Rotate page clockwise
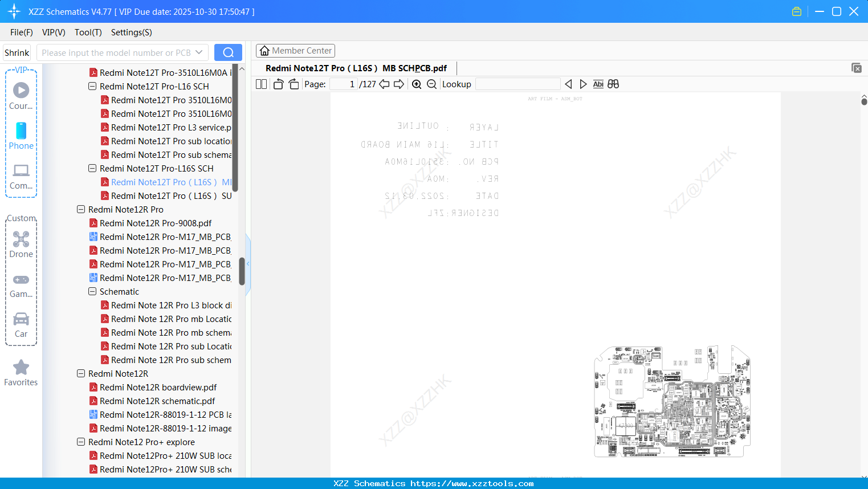Screen dimensions: 868x489 pos(294,84)
